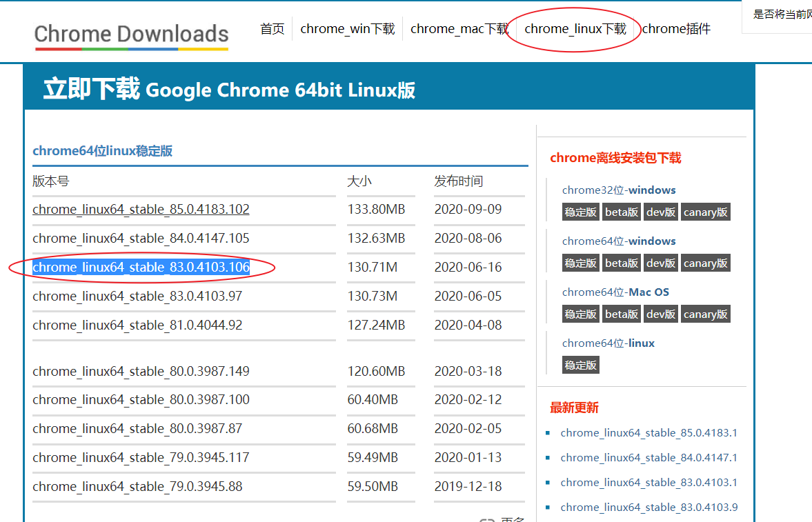Open latest update chrome_linux64_stable_83.0.4103.9 link
Viewport: 812px width, 522px height.
pyautogui.click(x=649, y=508)
